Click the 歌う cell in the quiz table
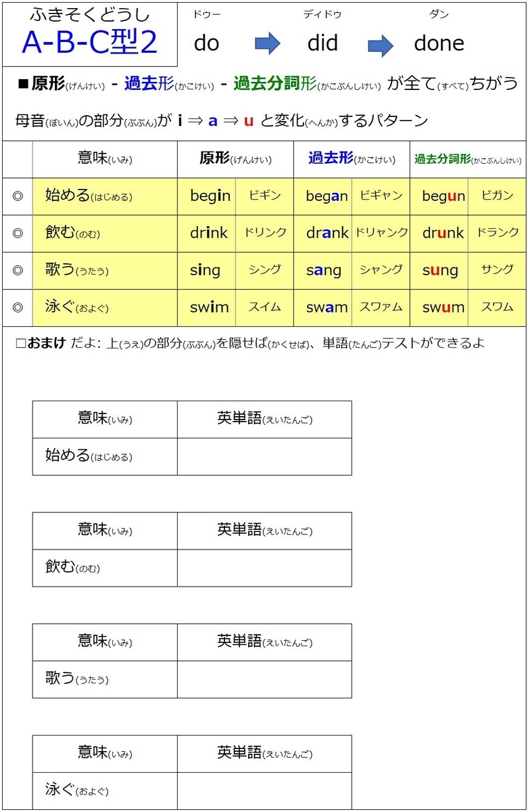 point(105,679)
